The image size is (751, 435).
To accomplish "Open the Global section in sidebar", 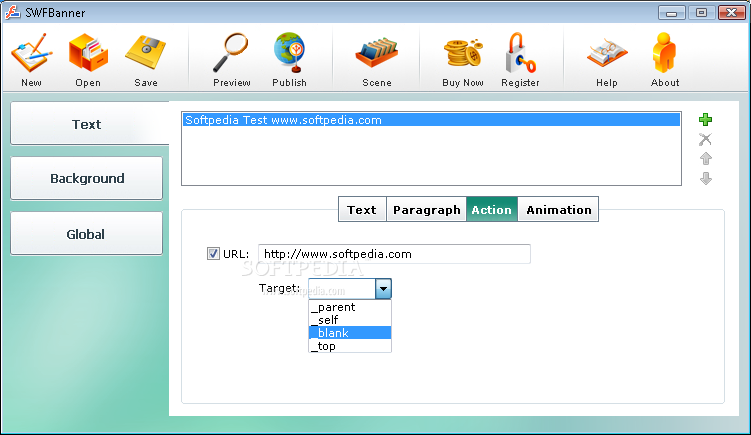I will pos(87,234).
